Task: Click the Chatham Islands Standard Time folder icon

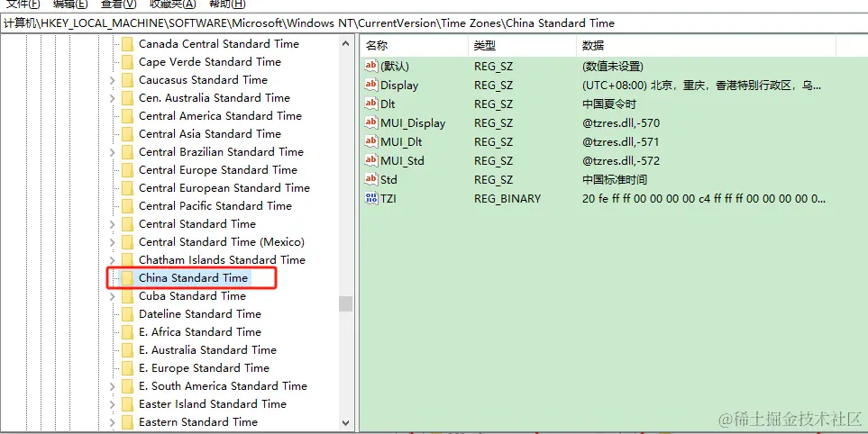Action: [x=127, y=260]
